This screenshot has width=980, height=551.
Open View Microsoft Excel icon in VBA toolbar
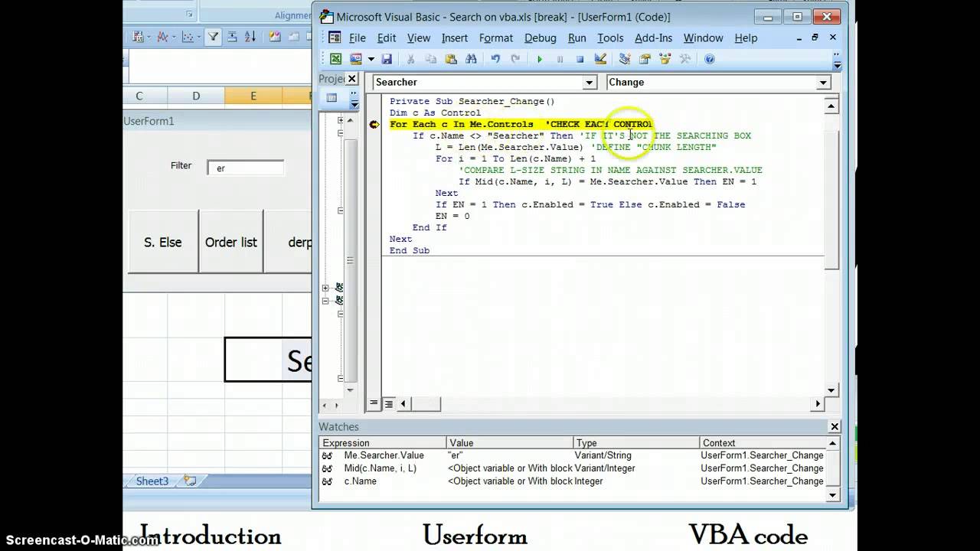(x=335, y=59)
